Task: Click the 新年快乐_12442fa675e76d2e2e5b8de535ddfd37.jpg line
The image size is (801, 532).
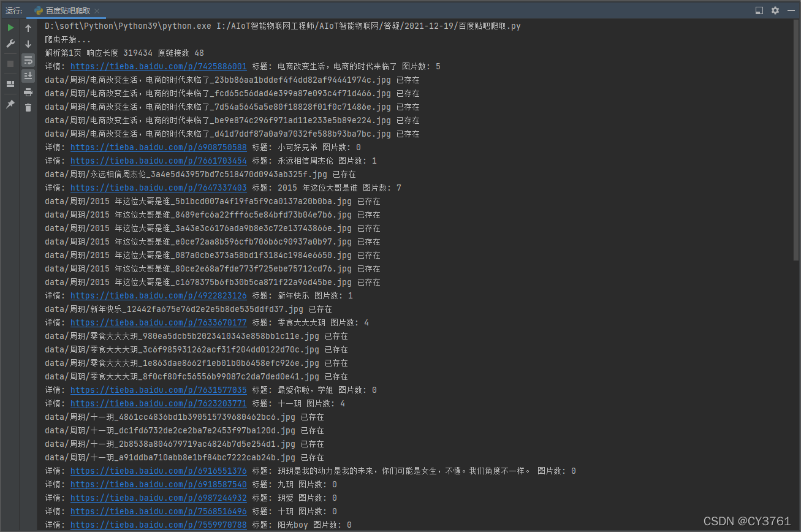Action: pos(188,309)
